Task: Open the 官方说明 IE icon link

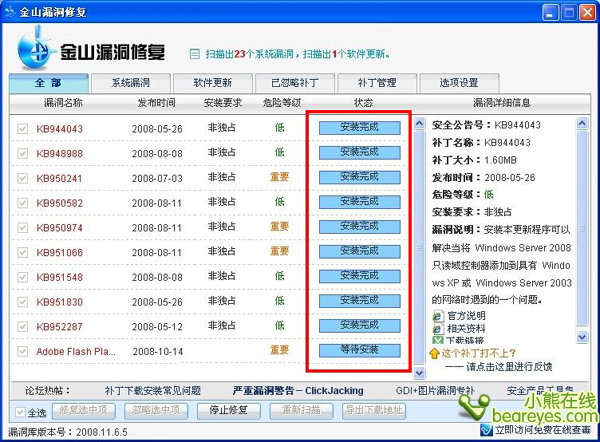Action: 437,316
